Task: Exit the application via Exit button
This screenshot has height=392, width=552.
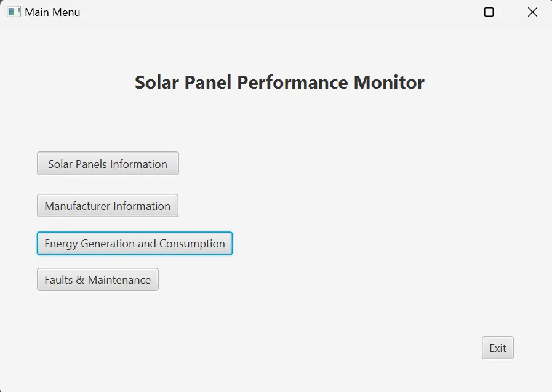Action: [x=497, y=348]
